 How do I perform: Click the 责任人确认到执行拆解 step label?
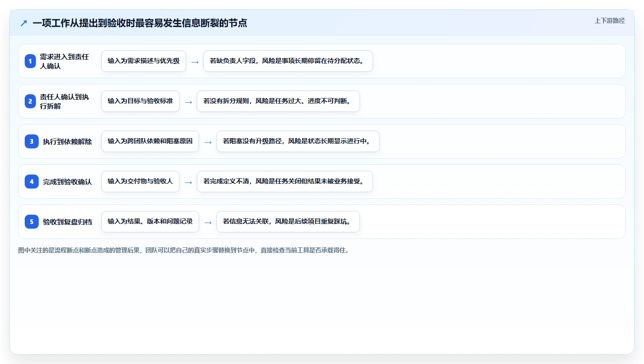coord(64,101)
